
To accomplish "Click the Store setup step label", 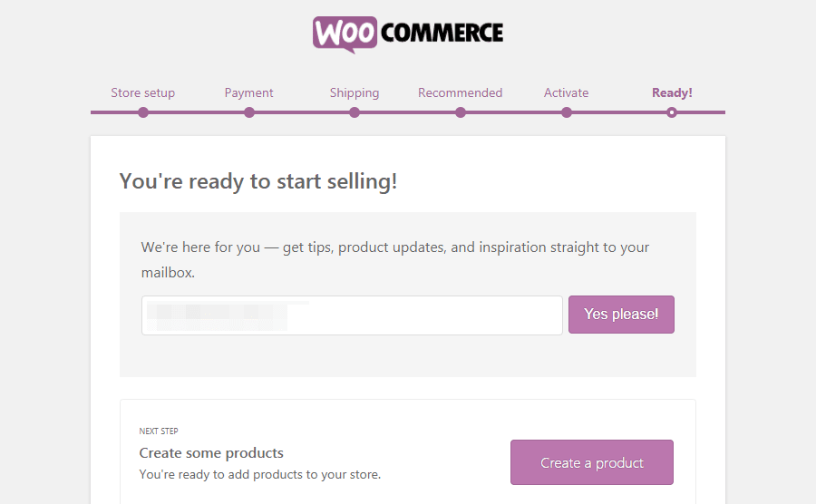I will pyautogui.click(x=143, y=92).
